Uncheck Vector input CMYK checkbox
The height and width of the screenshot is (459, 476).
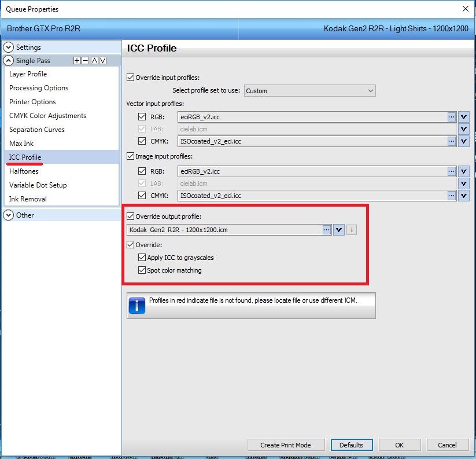pyautogui.click(x=142, y=141)
